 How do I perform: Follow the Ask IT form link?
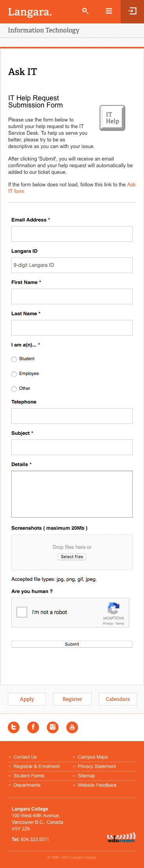(72, 188)
